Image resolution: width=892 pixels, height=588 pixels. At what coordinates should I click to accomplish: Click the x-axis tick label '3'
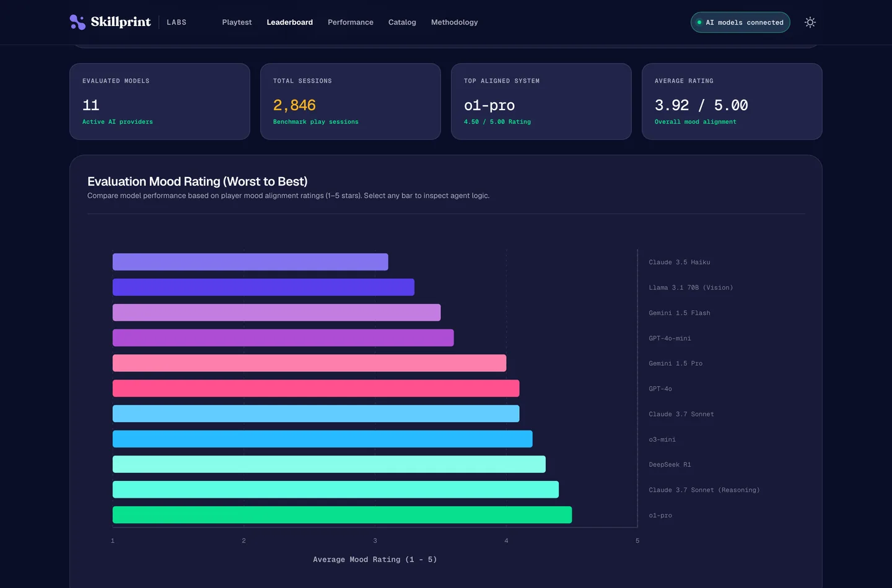pos(375,541)
